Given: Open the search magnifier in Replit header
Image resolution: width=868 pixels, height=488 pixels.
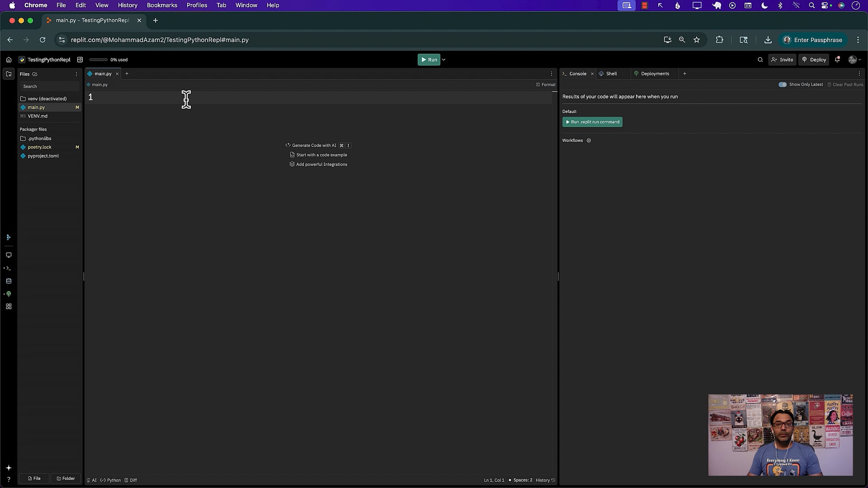Looking at the screenshot, I should 760,60.
